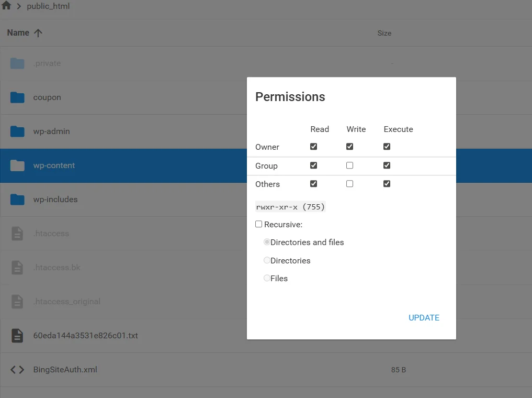Select the 60eda144a3531e826c01.txt file name
This screenshot has width=532, height=398.
(x=85, y=336)
